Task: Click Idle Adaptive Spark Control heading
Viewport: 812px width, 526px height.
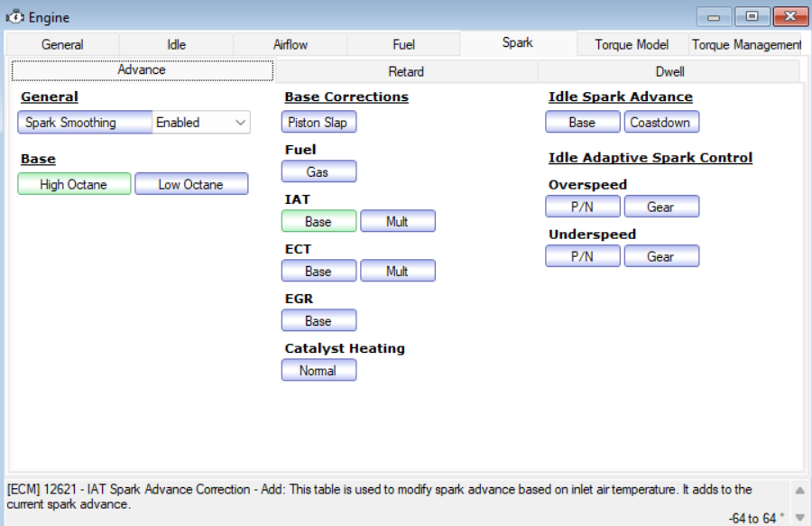Action: (x=651, y=158)
